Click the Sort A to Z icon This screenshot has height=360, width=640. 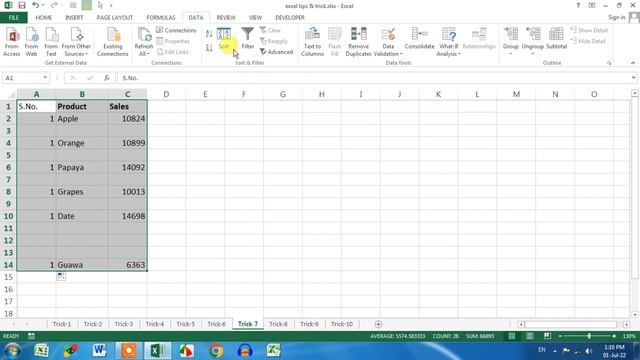[x=209, y=34]
